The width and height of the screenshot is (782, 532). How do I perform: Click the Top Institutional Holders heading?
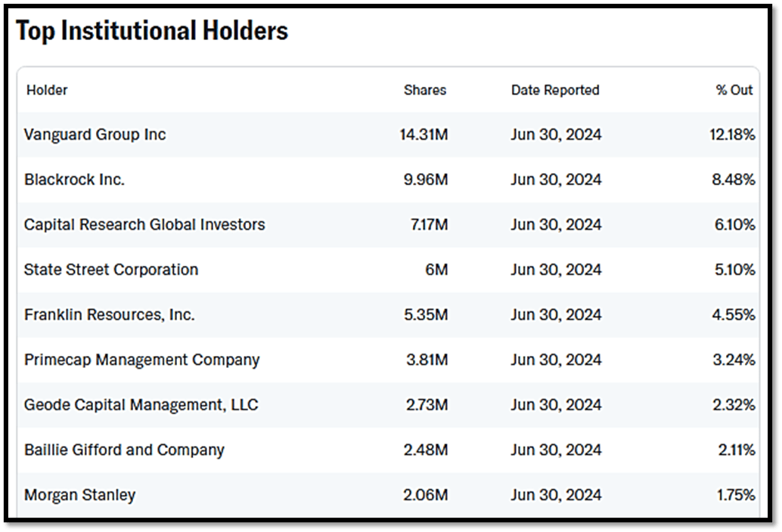(x=152, y=31)
